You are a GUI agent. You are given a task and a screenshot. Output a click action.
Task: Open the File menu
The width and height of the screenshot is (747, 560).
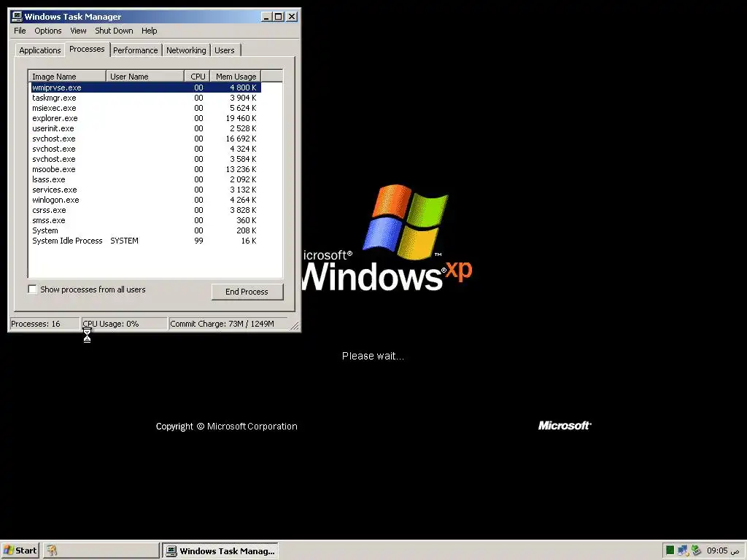[x=20, y=31]
